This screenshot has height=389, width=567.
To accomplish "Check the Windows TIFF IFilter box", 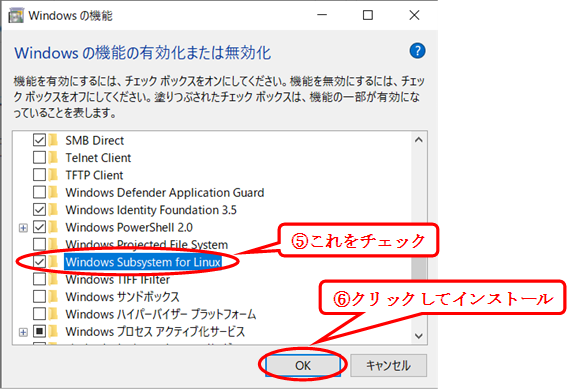I will (x=39, y=279).
